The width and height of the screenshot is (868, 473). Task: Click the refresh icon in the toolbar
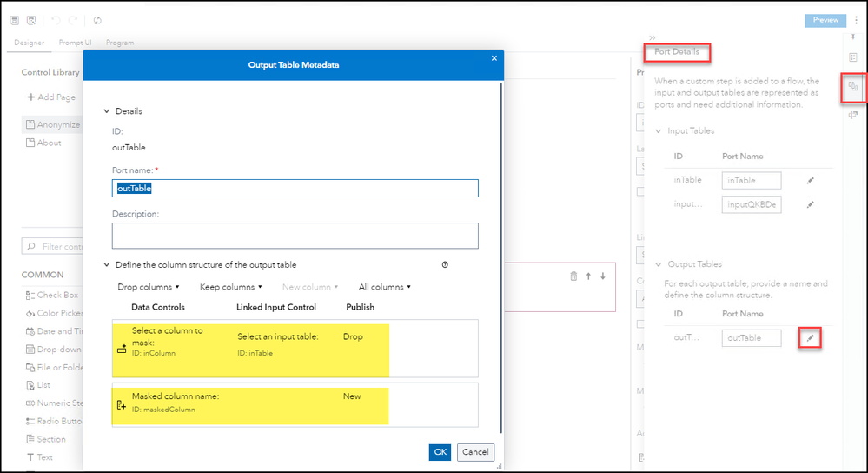click(x=97, y=21)
